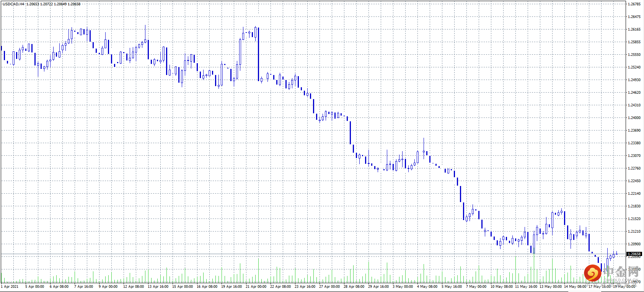Screen dimensions: 644x292
Task: Click the 12 Apr 08:00 time label
Action: pos(134,287)
